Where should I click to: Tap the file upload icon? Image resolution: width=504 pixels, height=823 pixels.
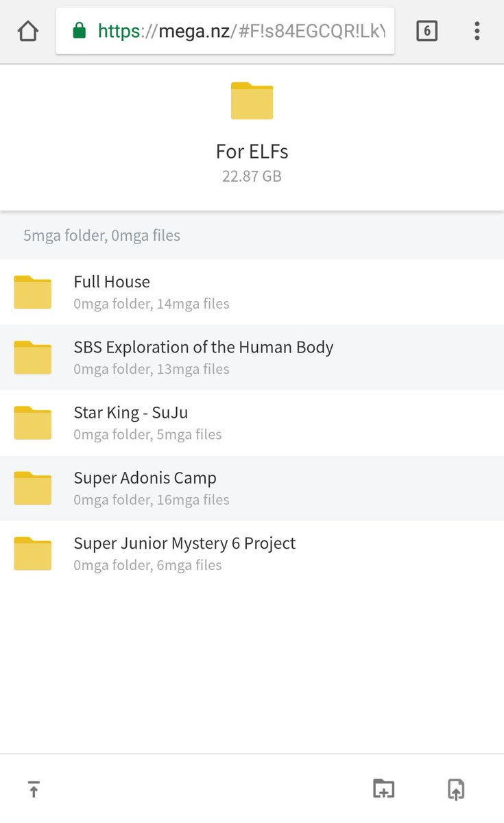point(456,789)
